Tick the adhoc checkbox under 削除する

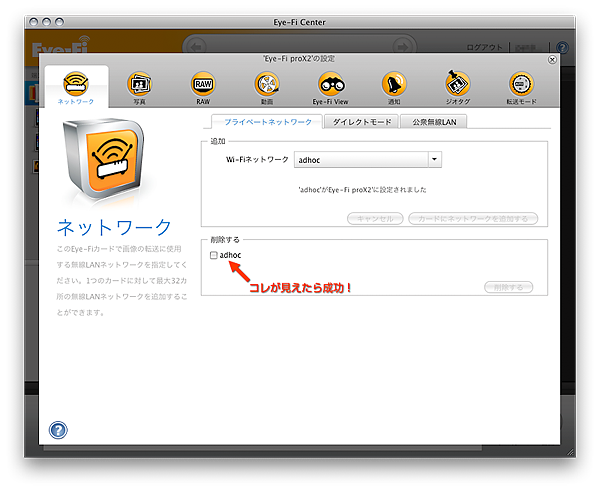point(214,255)
